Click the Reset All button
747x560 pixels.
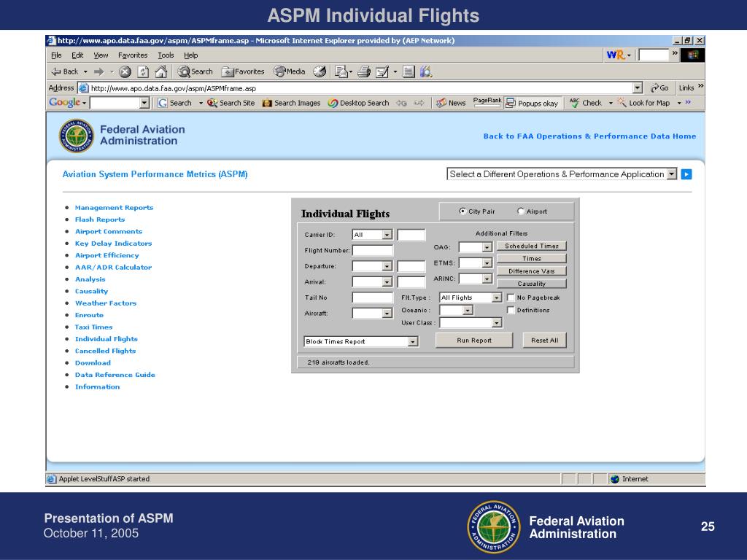pos(544,341)
